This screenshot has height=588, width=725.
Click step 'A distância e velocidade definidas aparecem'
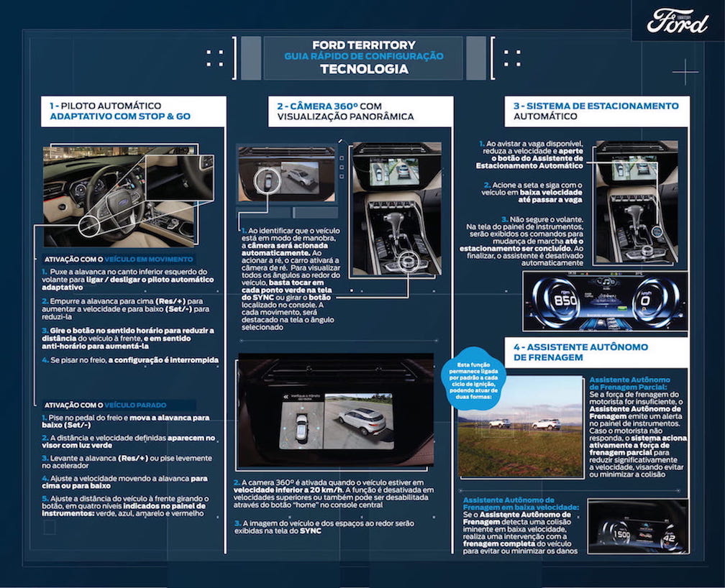coord(128,441)
